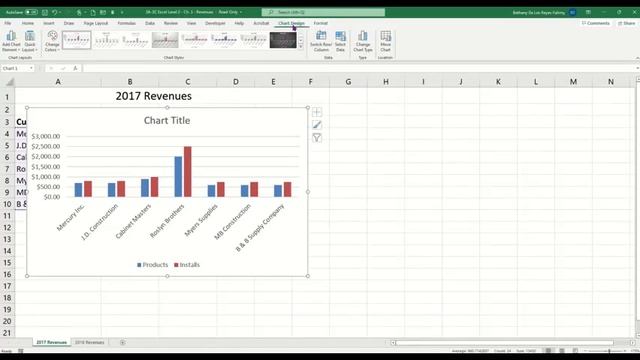The width and height of the screenshot is (640, 360).
Task: Click the horizontal scrollbar track
Action: click(504, 343)
